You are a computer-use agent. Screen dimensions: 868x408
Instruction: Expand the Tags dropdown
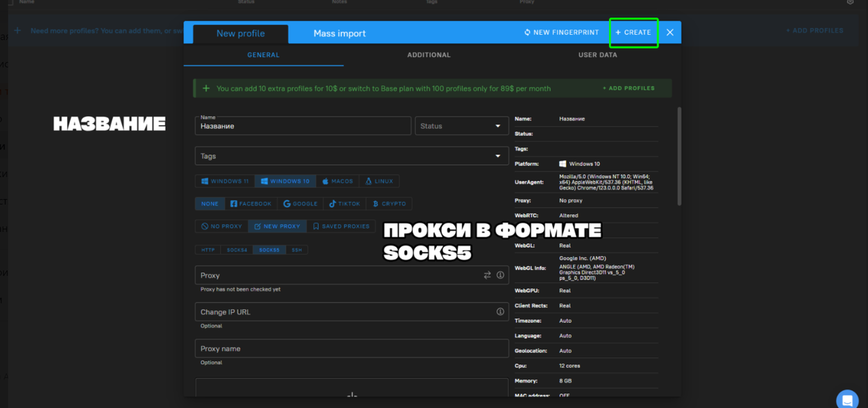pos(352,156)
